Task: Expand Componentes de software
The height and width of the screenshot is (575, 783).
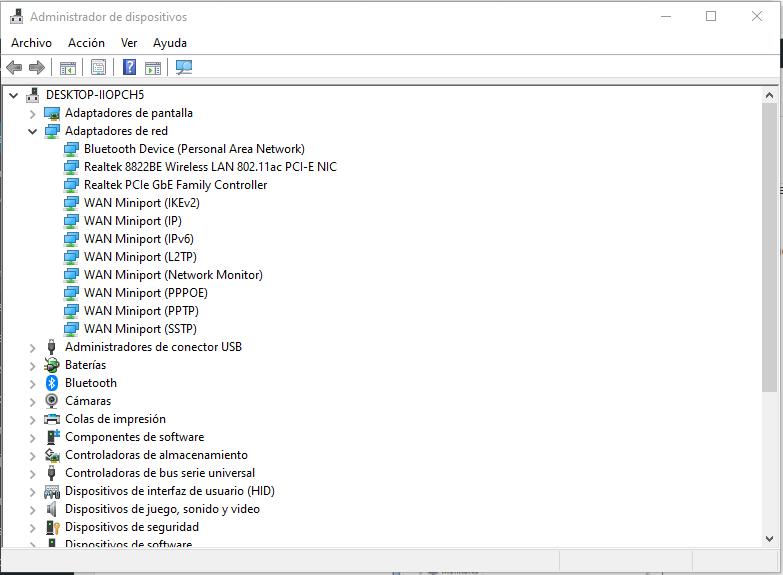Action: tap(32, 438)
